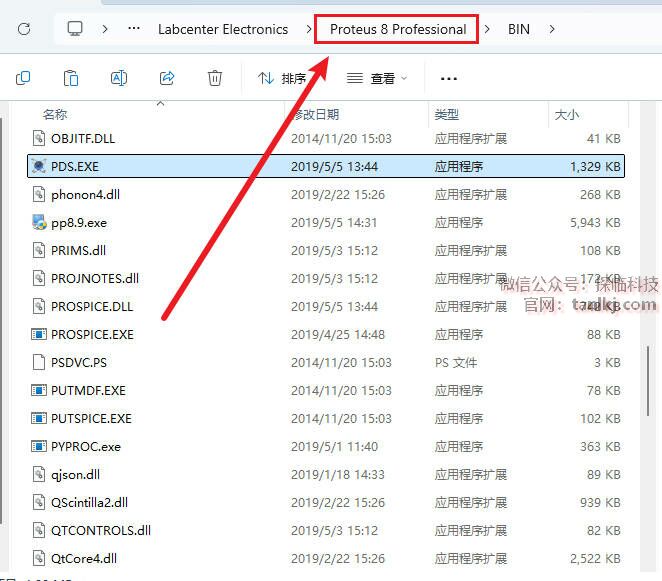Click the file list vertical scrollbar

coord(648,381)
